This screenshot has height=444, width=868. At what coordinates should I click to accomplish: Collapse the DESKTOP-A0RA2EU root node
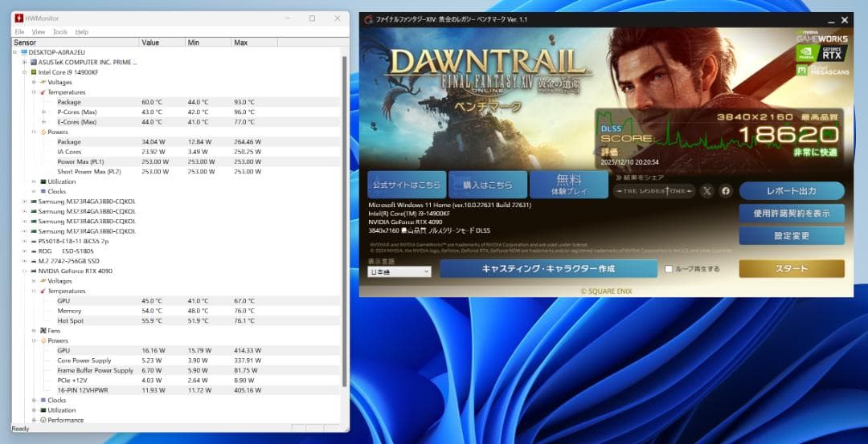(15, 52)
